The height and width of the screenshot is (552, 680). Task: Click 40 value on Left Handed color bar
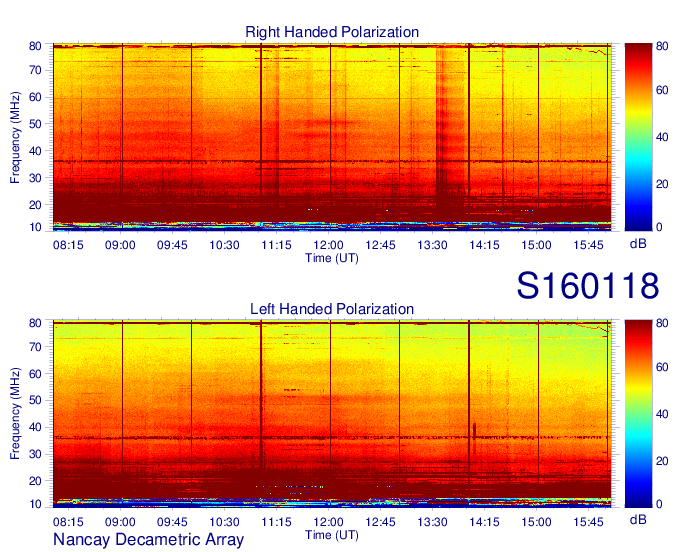pos(662,414)
